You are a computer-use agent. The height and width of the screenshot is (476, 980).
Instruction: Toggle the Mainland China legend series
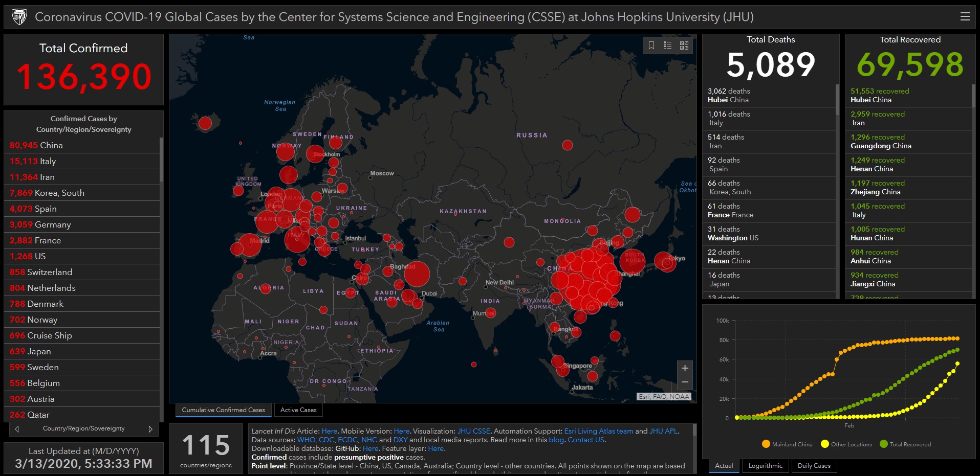pos(787,444)
